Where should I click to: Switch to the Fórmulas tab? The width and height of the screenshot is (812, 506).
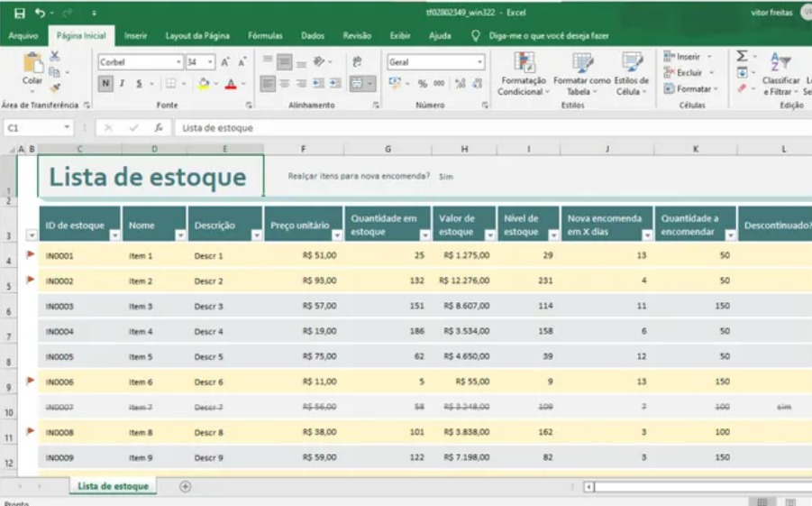pyautogui.click(x=265, y=36)
